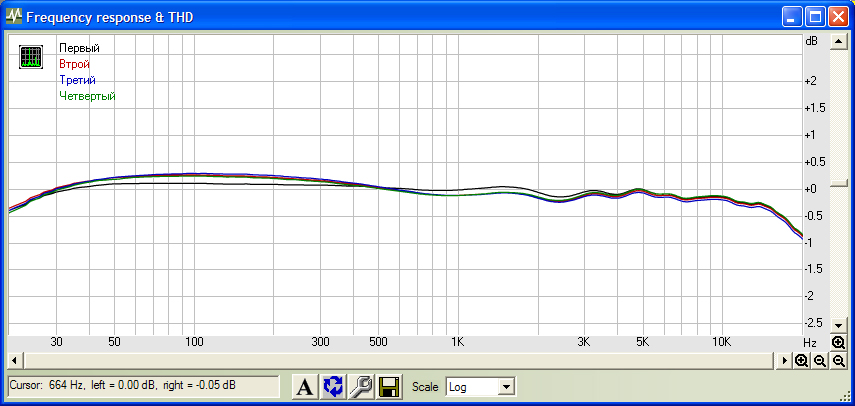Toggle the black 'Первый' legend trace
855x406 pixels.
click(x=79, y=48)
